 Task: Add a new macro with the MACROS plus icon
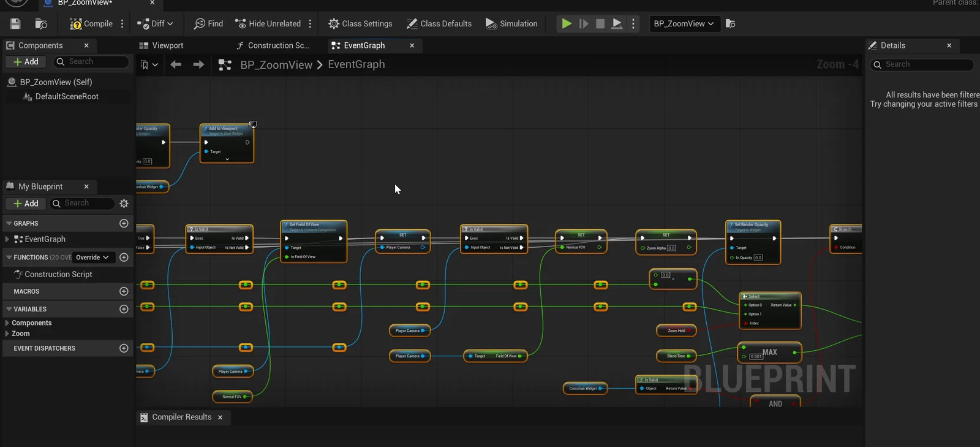tap(124, 291)
